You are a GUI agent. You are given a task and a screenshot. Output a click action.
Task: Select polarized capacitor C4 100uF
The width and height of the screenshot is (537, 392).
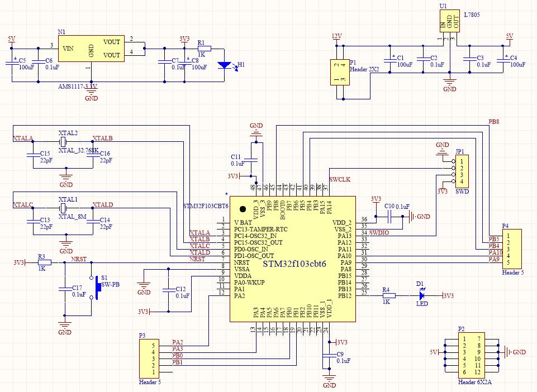click(x=503, y=60)
